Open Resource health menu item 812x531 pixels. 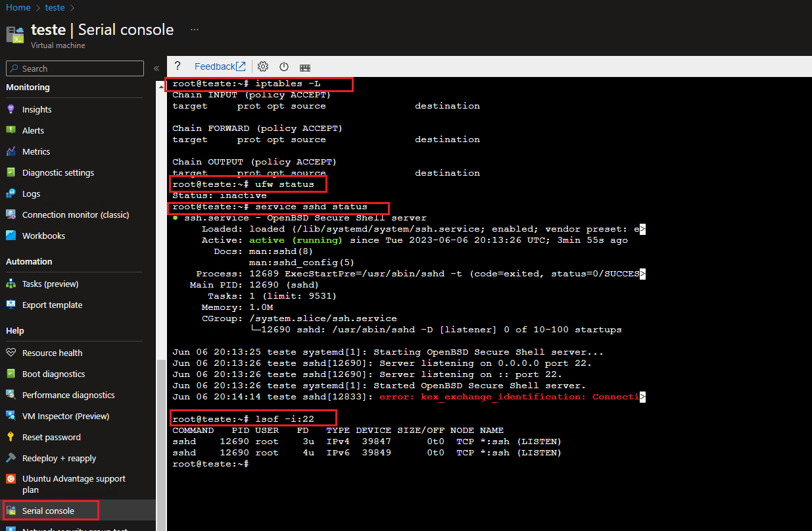pos(52,353)
